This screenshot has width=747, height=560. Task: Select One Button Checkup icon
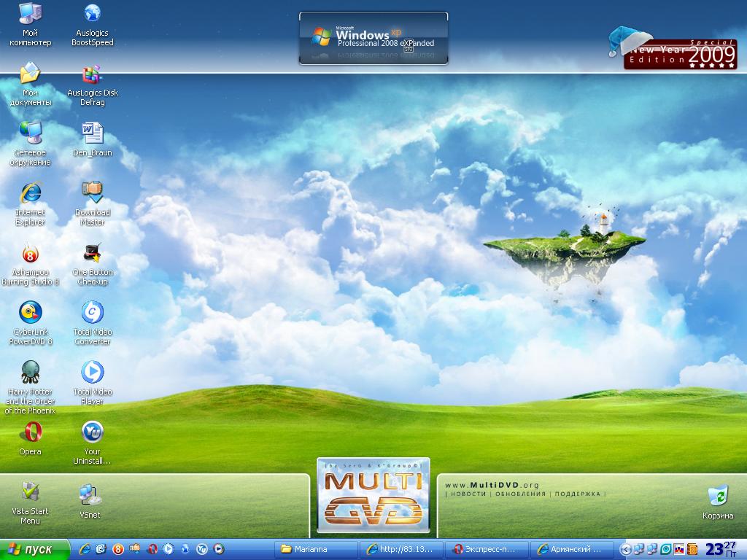click(x=93, y=254)
